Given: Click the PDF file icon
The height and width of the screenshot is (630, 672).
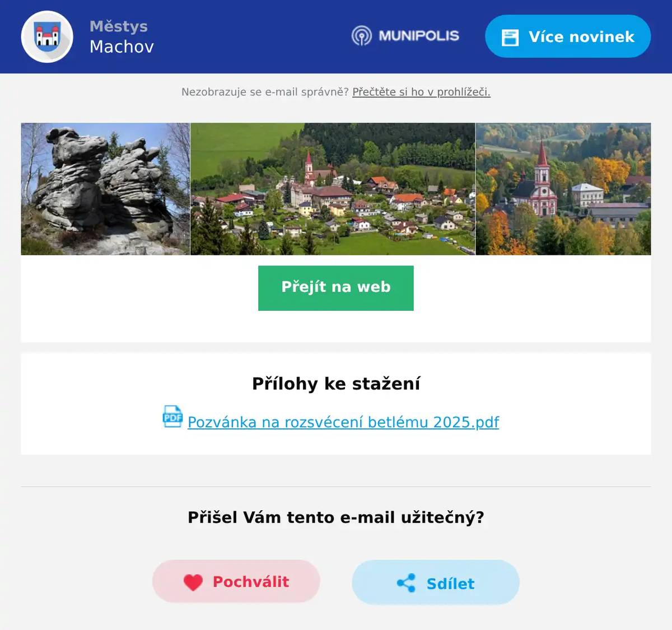Looking at the screenshot, I should point(172,417).
